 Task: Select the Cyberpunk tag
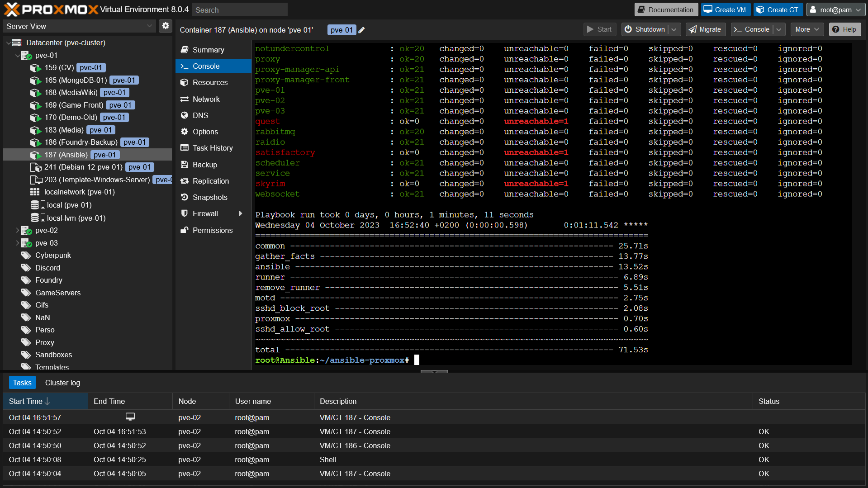pos(53,255)
